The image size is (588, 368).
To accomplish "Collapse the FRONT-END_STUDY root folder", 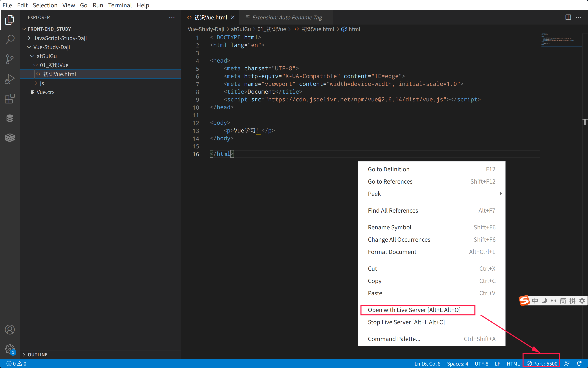I will (100, 29).
